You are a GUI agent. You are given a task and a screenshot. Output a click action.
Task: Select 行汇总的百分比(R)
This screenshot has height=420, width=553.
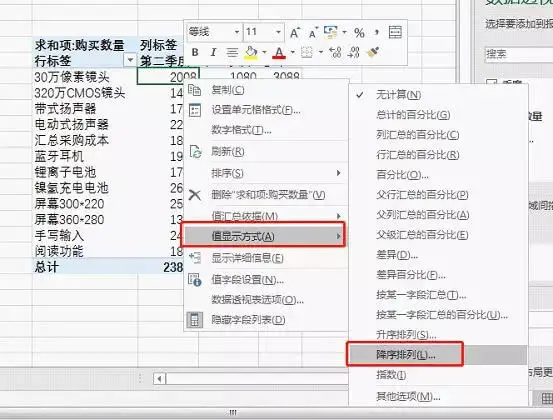(438, 155)
